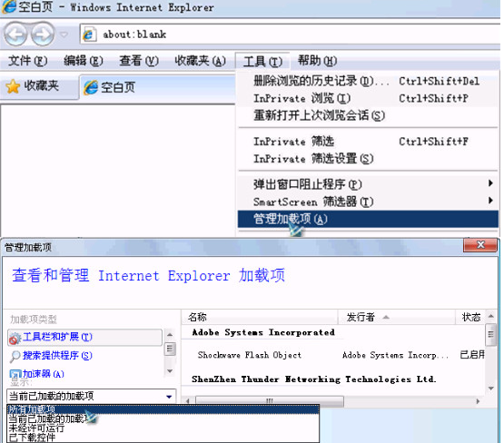This screenshot has width=504, height=443.
Task: Click the Adobe Systems Incorp... publisher cell
Action: pyautogui.click(x=395, y=355)
